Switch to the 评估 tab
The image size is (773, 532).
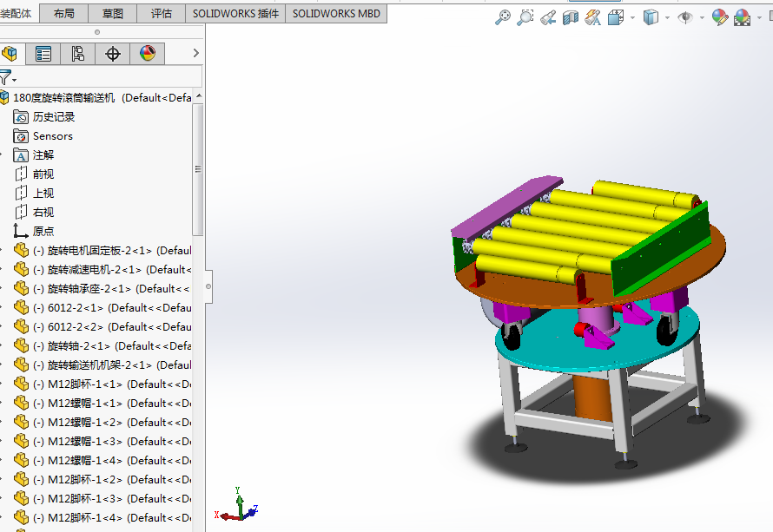(x=162, y=14)
